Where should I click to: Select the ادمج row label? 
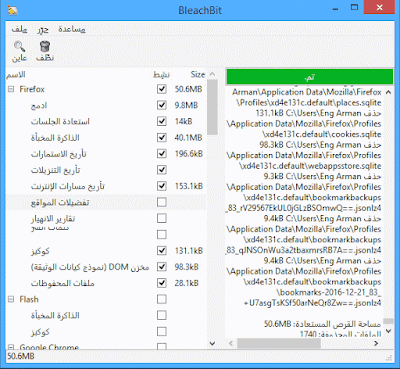click(39, 105)
